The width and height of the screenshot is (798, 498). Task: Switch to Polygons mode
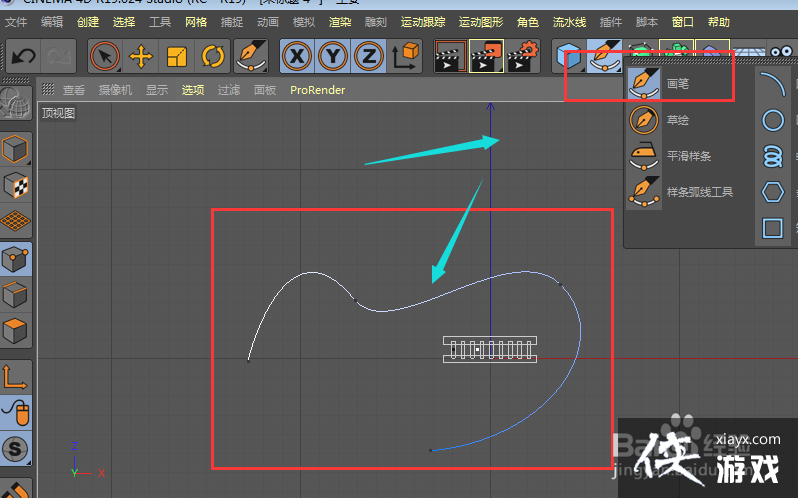point(15,331)
